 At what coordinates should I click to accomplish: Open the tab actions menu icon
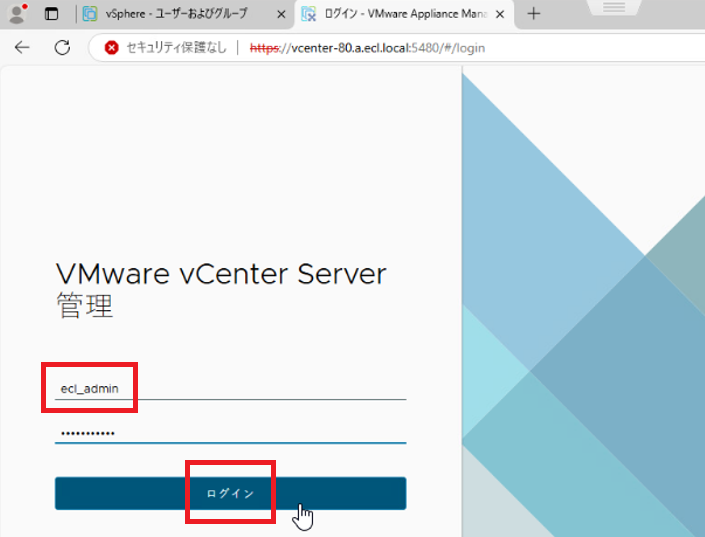[51, 14]
